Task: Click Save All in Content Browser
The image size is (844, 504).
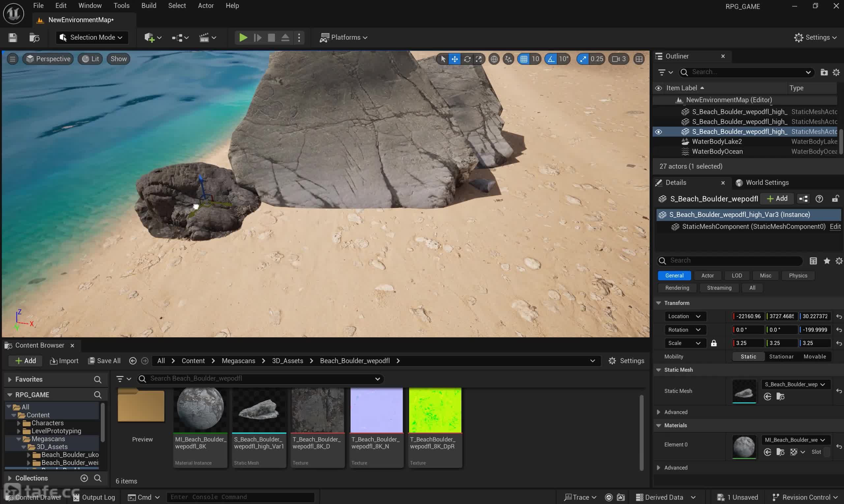Action: pyautogui.click(x=105, y=361)
